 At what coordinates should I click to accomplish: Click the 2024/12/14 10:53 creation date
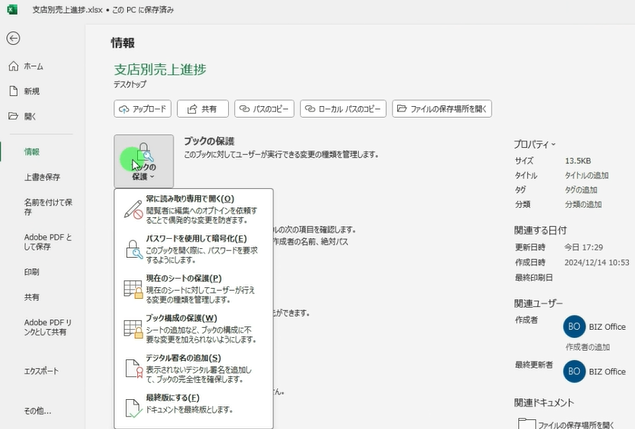coord(597,263)
